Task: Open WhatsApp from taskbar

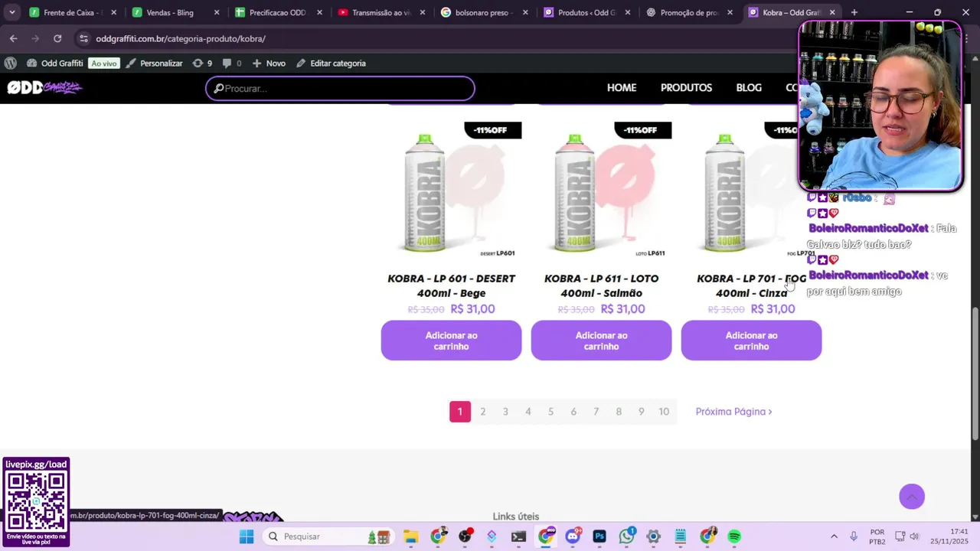Action: [x=627, y=536]
